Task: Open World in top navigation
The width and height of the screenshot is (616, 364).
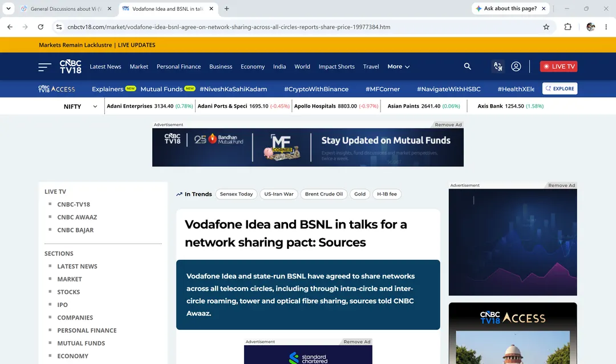Action: pyautogui.click(x=302, y=67)
